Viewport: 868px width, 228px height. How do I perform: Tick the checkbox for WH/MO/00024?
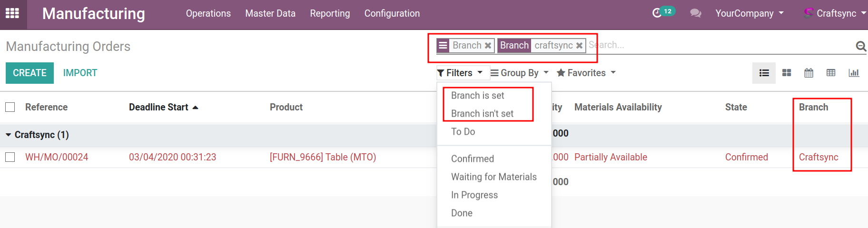[10, 157]
